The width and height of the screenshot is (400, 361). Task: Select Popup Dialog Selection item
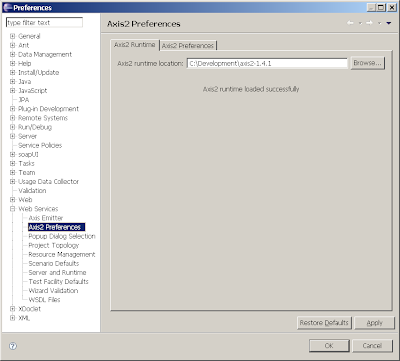[62, 236]
